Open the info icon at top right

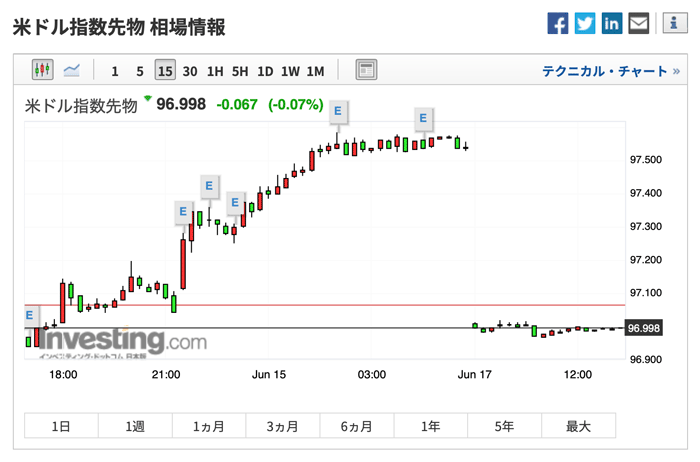tap(674, 23)
